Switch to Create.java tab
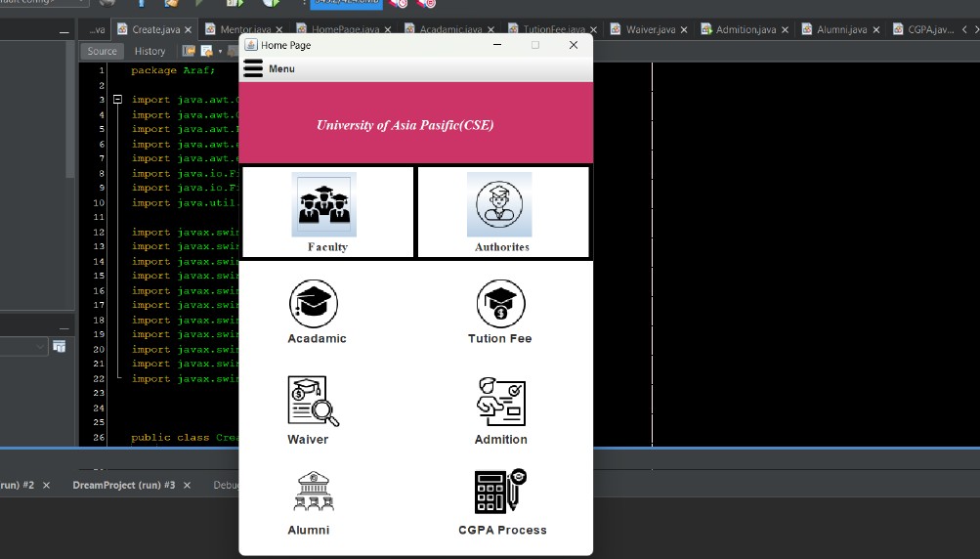The image size is (980, 559). (155, 29)
